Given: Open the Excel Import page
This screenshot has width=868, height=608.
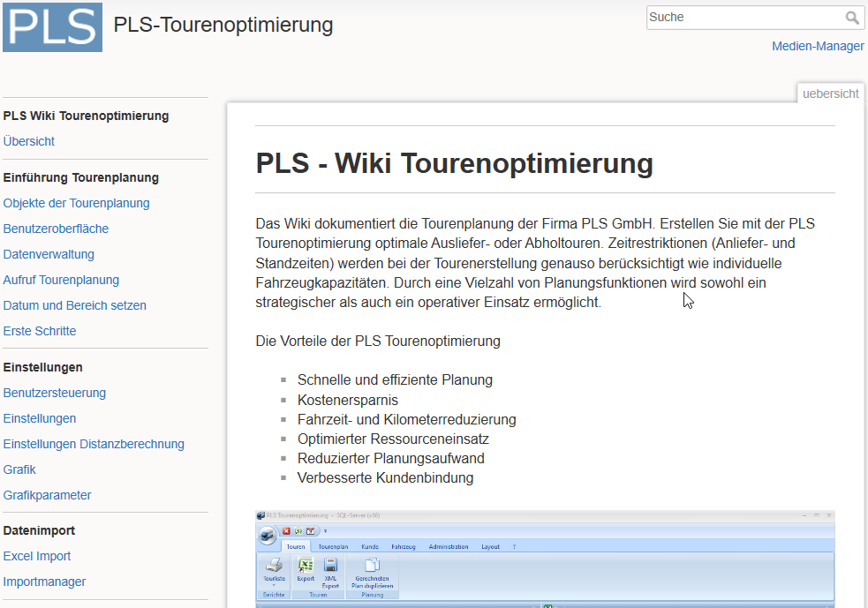Looking at the screenshot, I should (x=37, y=556).
